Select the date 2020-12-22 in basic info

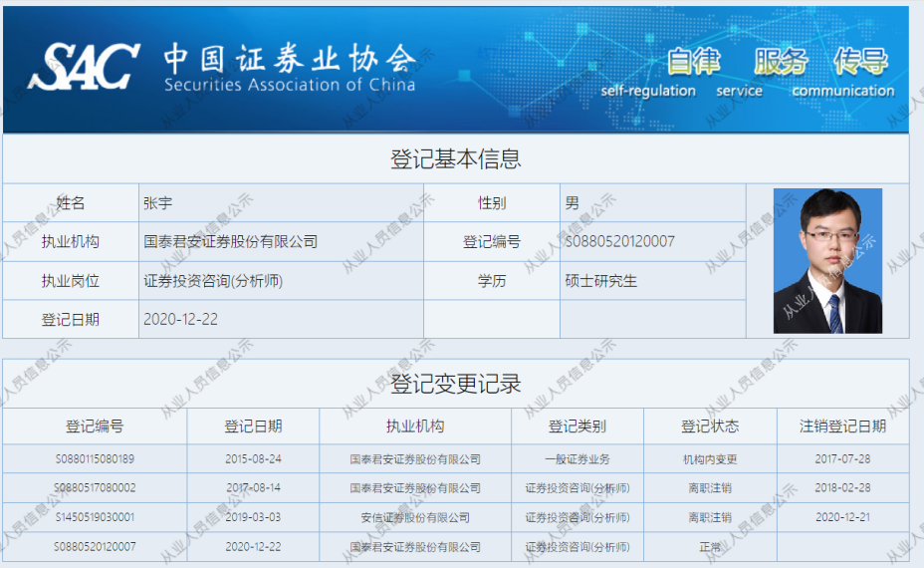click(x=181, y=319)
